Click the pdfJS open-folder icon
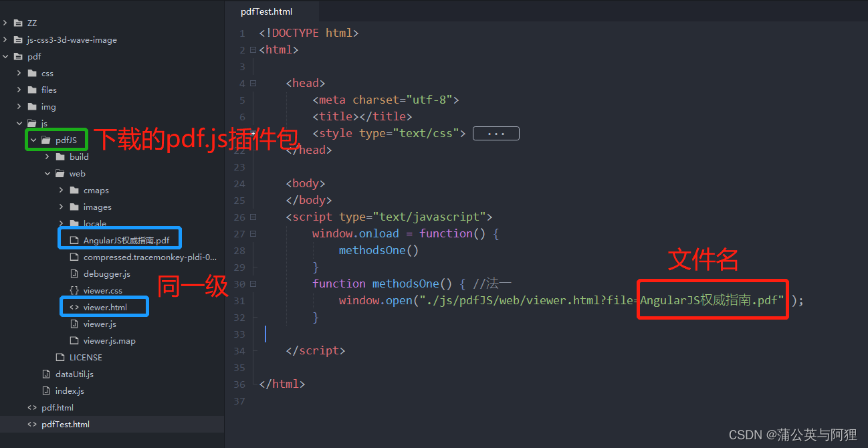This screenshot has height=448, width=868. coord(46,140)
